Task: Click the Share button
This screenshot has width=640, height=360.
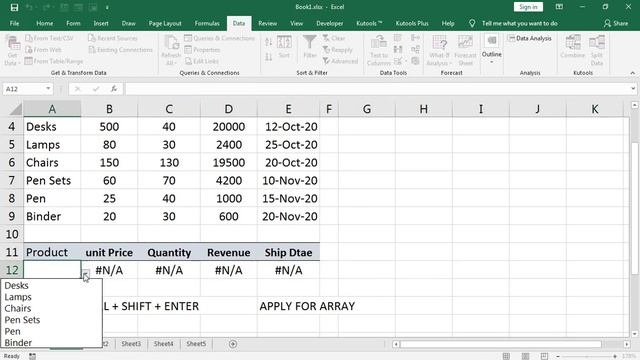Action: [616, 23]
